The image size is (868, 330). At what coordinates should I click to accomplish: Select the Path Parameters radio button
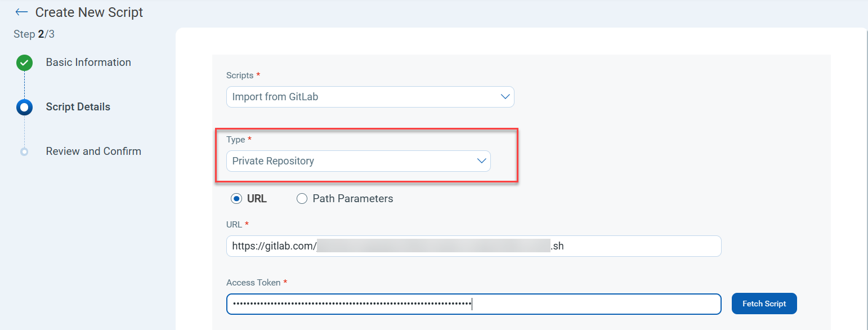click(302, 198)
